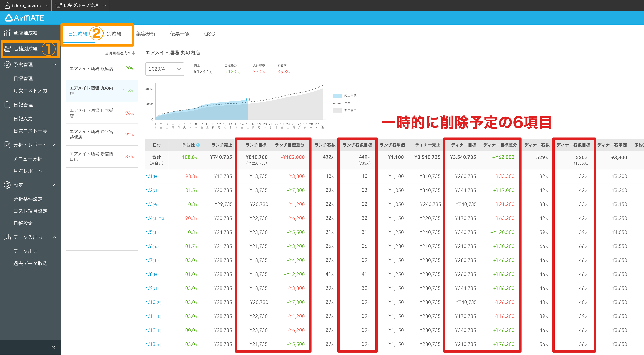Open the 4/13(金) daily report link

[x=153, y=345]
